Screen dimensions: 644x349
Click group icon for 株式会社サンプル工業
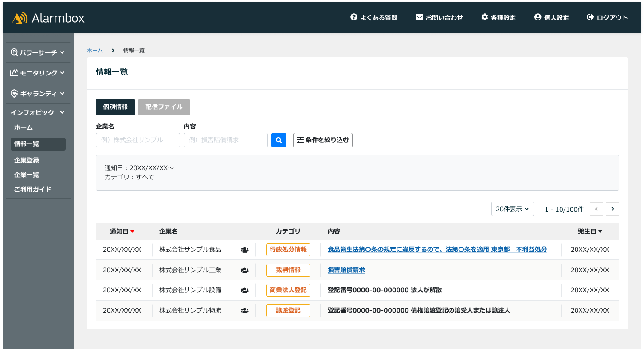click(244, 270)
